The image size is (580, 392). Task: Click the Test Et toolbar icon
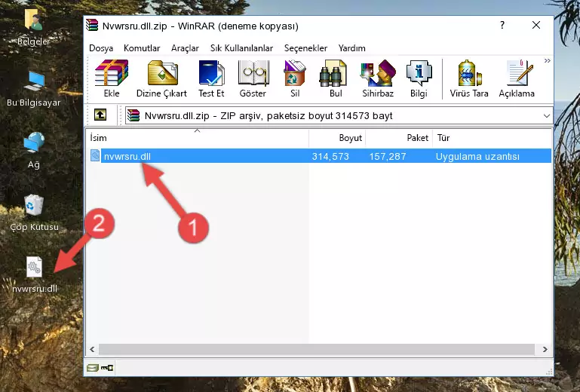pyautogui.click(x=211, y=73)
